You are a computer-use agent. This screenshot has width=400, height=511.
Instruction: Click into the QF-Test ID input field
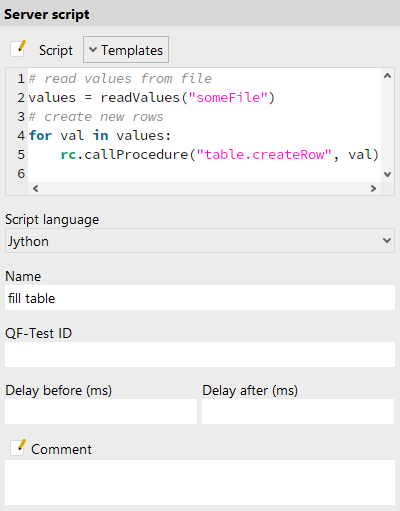tap(200, 355)
